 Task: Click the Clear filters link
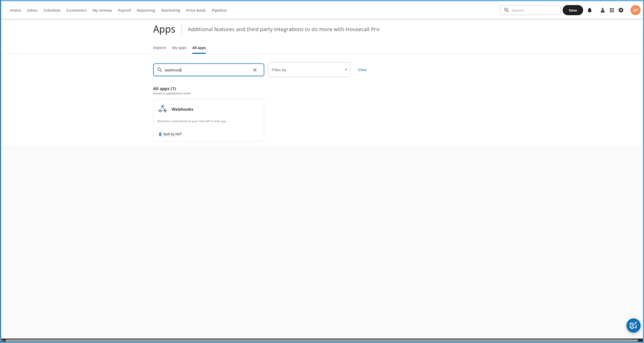362,70
